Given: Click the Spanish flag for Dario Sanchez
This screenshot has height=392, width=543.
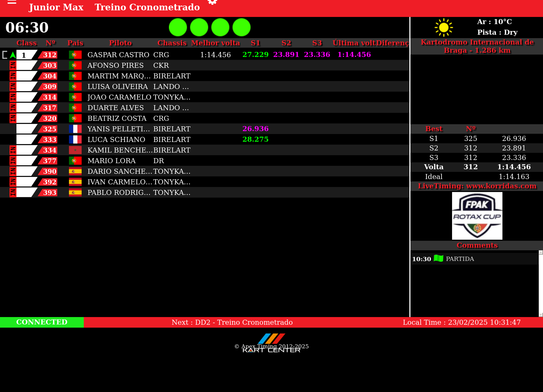Looking at the screenshot, I should (x=75, y=171).
